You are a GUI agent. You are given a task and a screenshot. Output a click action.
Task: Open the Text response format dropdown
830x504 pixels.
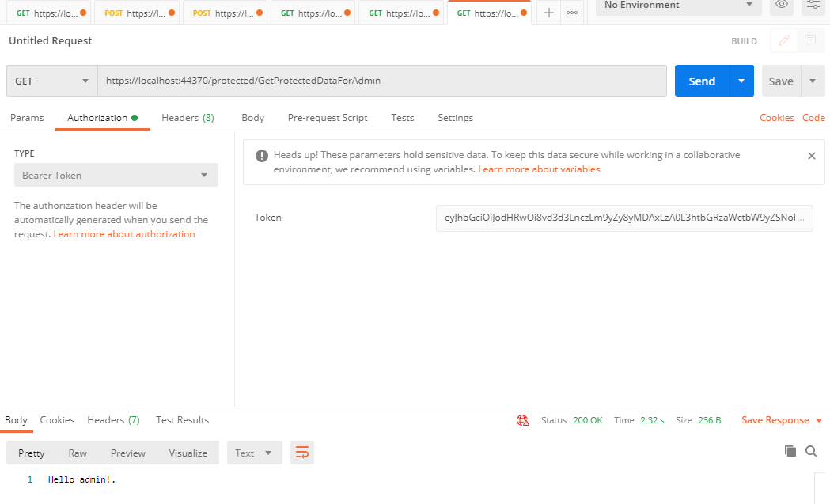point(254,453)
